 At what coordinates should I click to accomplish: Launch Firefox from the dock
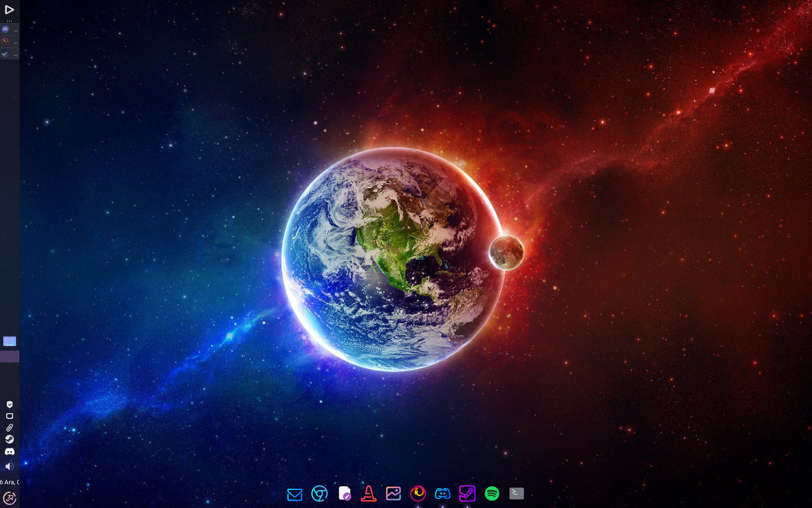coord(418,494)
